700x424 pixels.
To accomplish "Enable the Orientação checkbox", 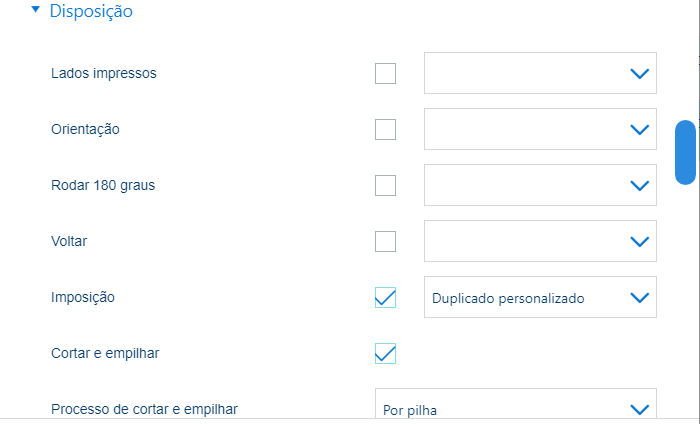I will (385, 129).
